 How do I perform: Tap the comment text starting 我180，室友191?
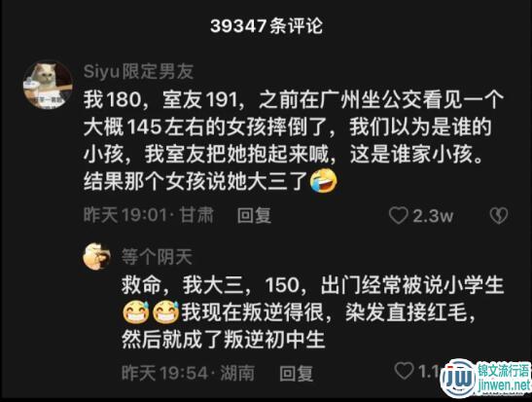tap(294, 140)
